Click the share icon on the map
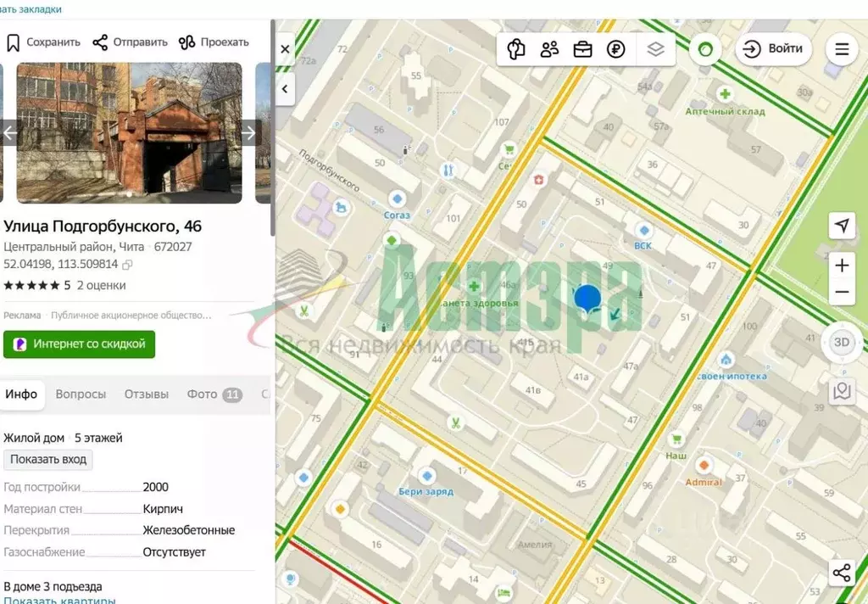Viewport: 868px width, 604px height. (842, 573)
